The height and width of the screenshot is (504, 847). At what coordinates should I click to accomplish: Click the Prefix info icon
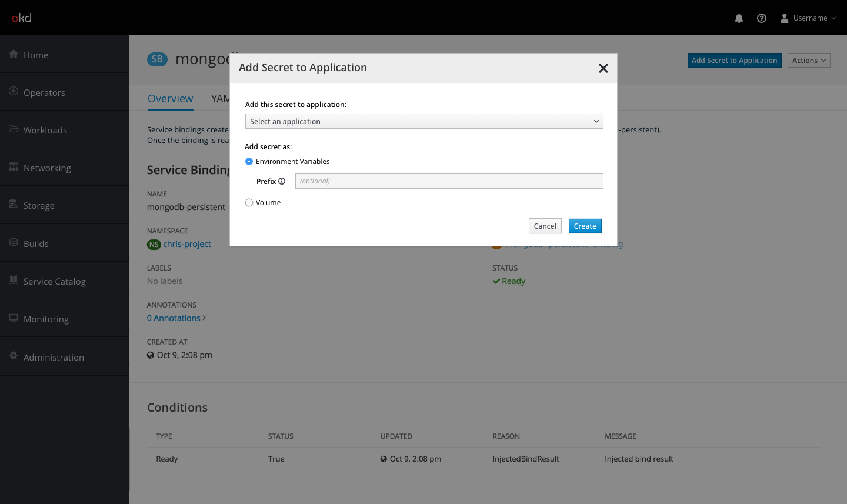282,181
